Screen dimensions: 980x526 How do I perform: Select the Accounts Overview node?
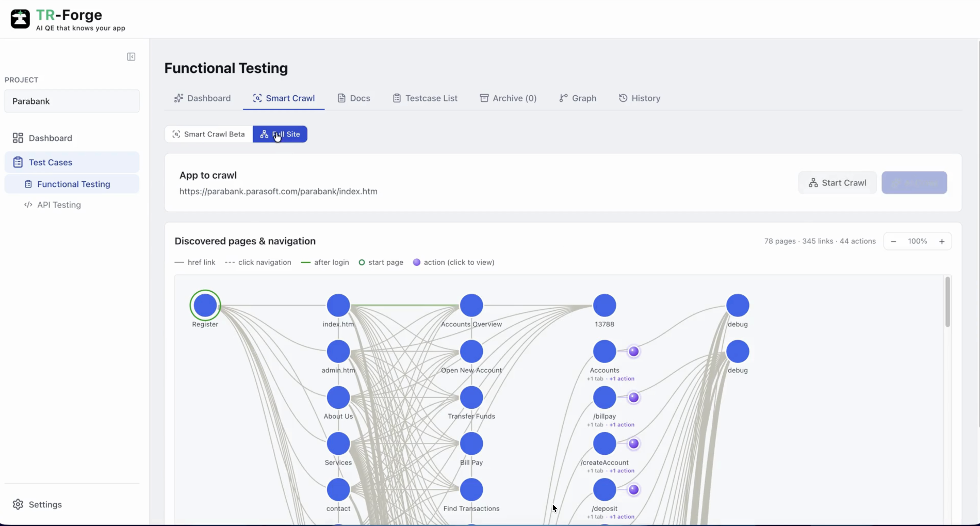click(x=471, y=305)
